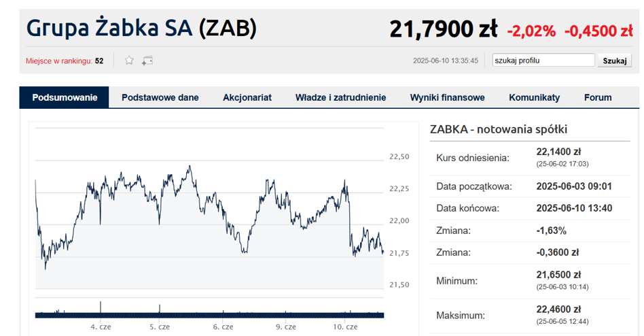Open the Podsumowanie tab
644x336 pixels.
click(65, 97)
